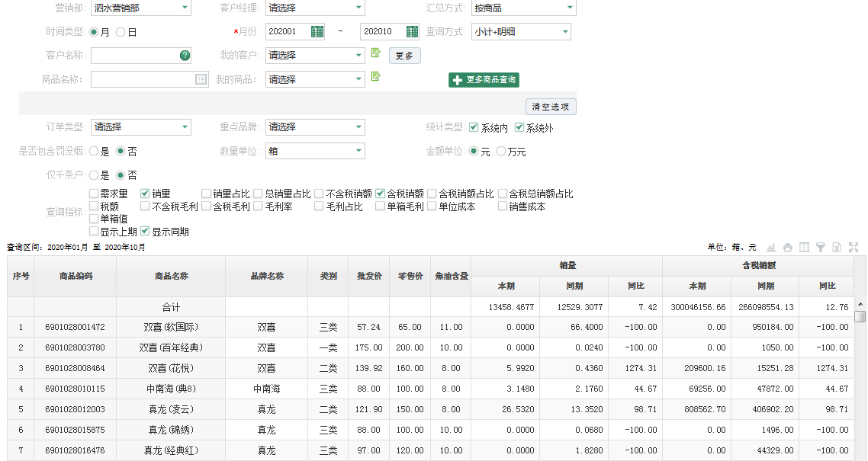Check the 毛利率 indicator

[x=258, y=206]
